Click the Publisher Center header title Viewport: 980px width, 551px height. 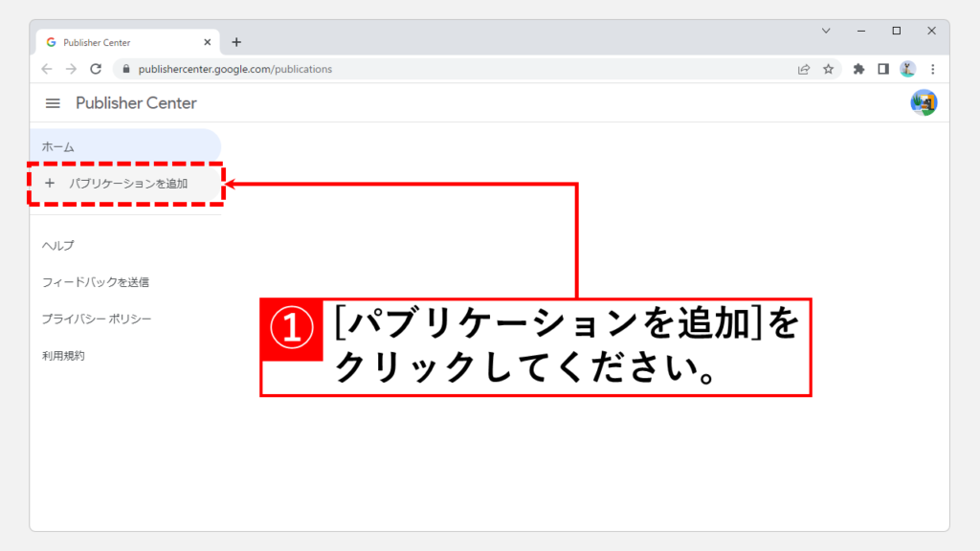pos(136,103)
